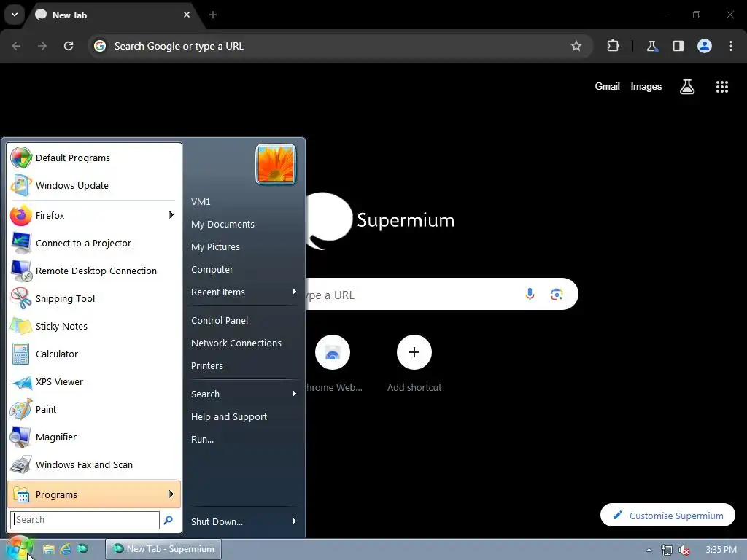Close the New Tab tab
747x560 pixels.
pos(187,15)
